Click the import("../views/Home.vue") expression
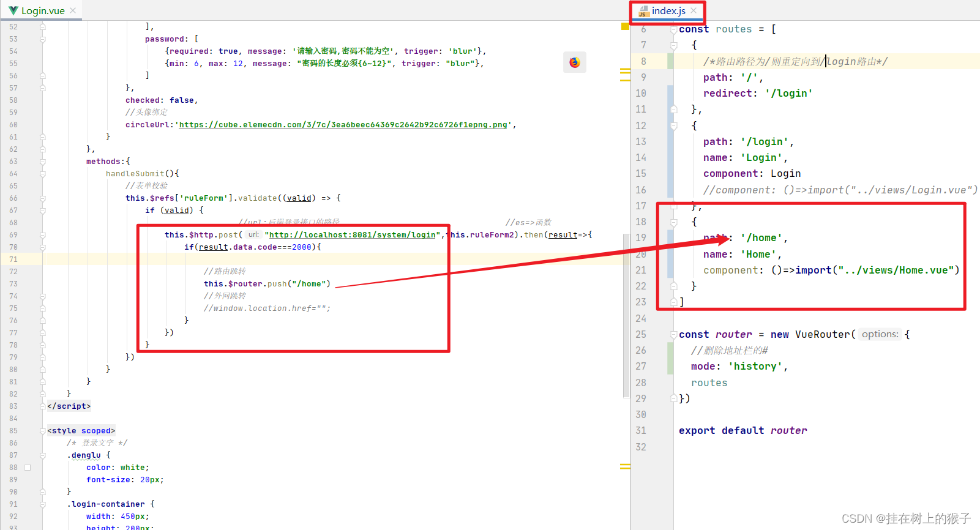 click(877, 270)
